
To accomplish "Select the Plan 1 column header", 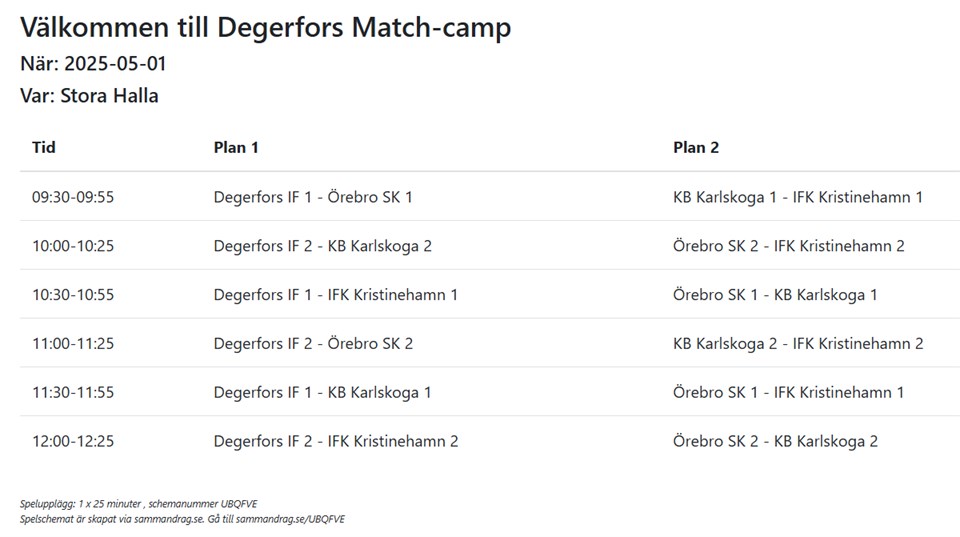I will coord(236,147).
